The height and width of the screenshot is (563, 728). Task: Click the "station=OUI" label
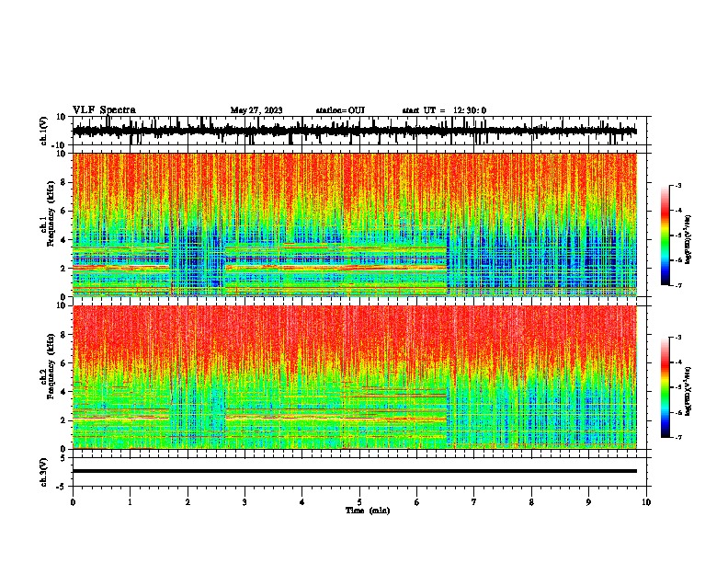click(x=340, y=110)
